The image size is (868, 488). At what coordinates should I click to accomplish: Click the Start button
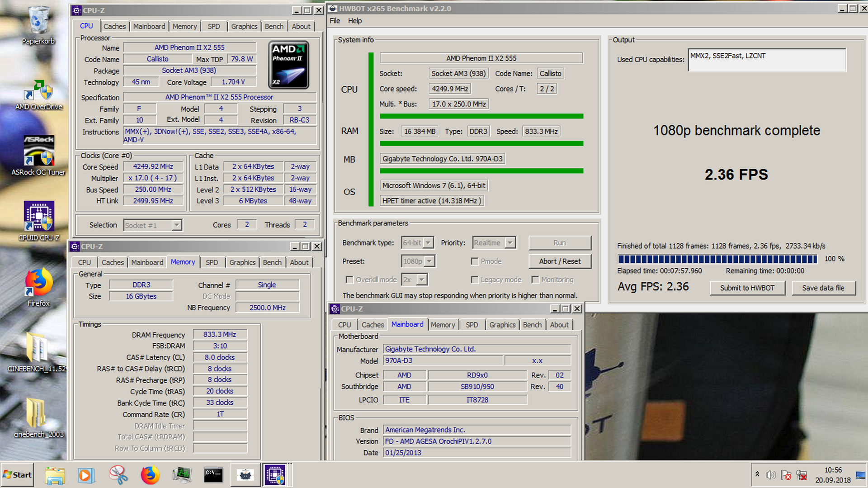coord(17,475)
